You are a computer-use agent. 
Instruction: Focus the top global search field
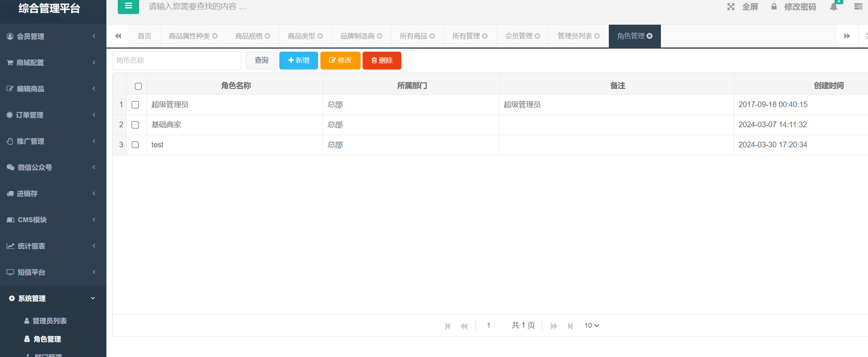(198, 6)
